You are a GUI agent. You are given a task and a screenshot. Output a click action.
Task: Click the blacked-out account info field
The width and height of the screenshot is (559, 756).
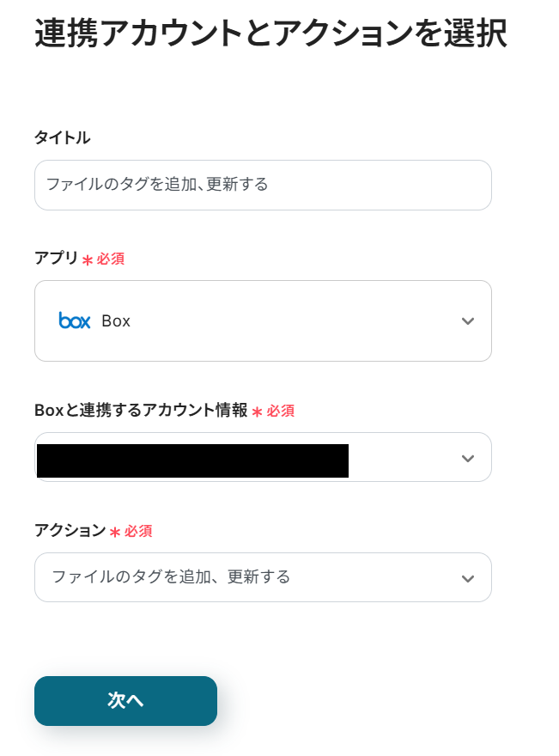coord(192,460)
